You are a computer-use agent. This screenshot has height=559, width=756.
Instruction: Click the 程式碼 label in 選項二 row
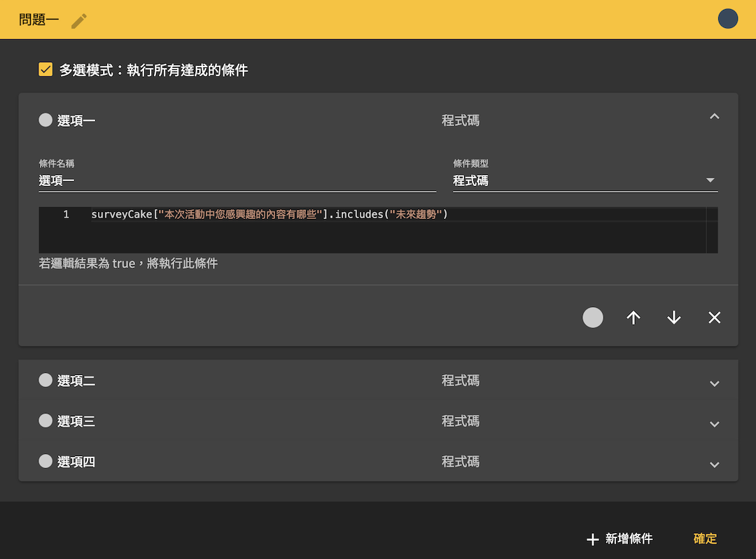pos(461,381)
